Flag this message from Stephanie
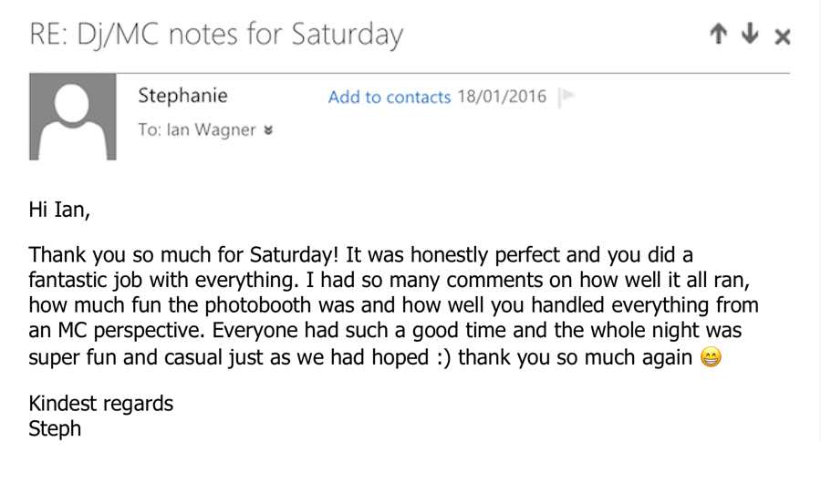821x504 pixels. pyautogui.click(x=566, y=97)
